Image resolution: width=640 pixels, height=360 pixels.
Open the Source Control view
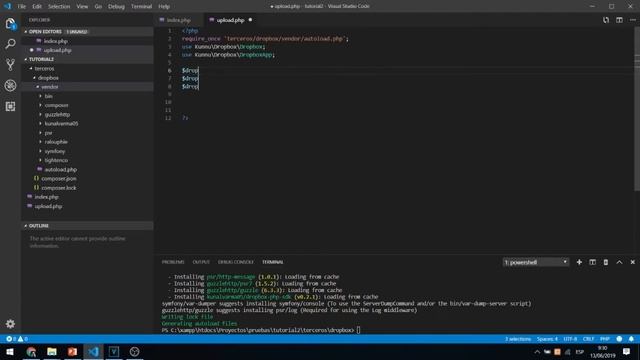coord(10,64)
